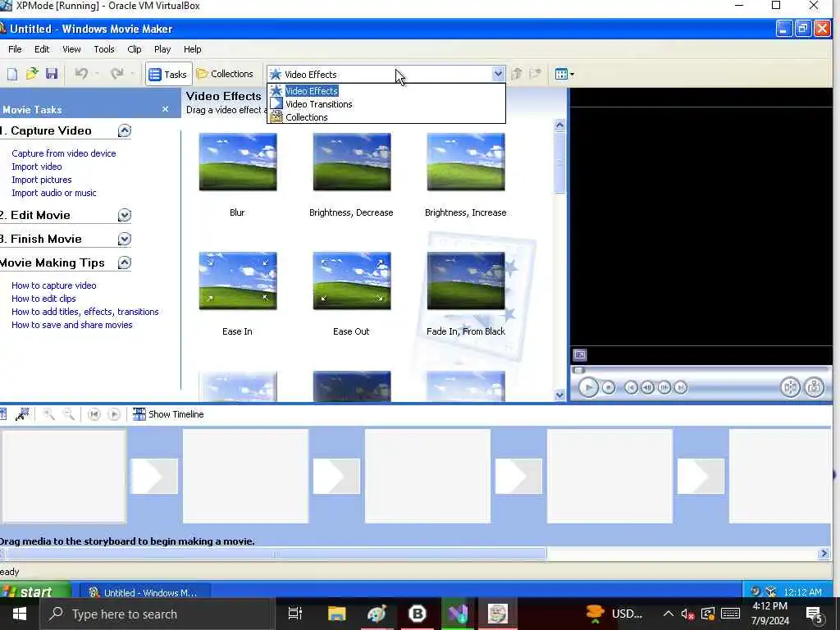Click the Take Picture icon
This screenshot has width=840, height=630.
point(815,387)
